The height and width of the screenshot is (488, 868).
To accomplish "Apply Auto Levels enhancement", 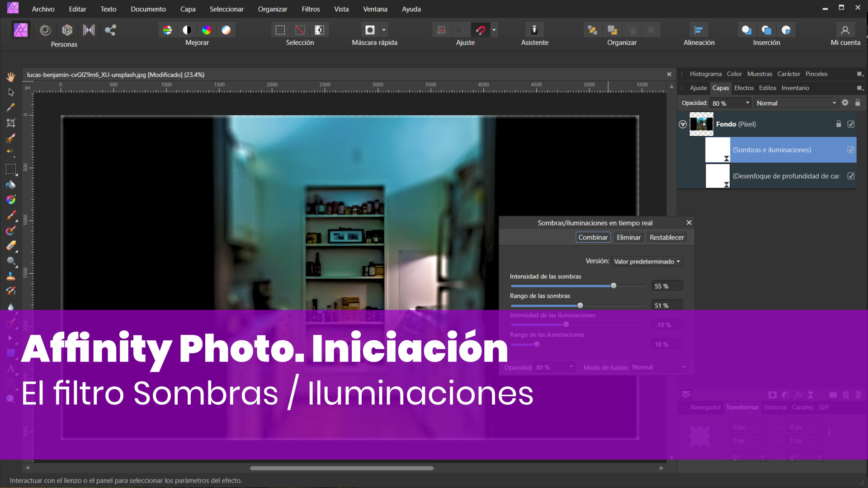I will [167, 30].
